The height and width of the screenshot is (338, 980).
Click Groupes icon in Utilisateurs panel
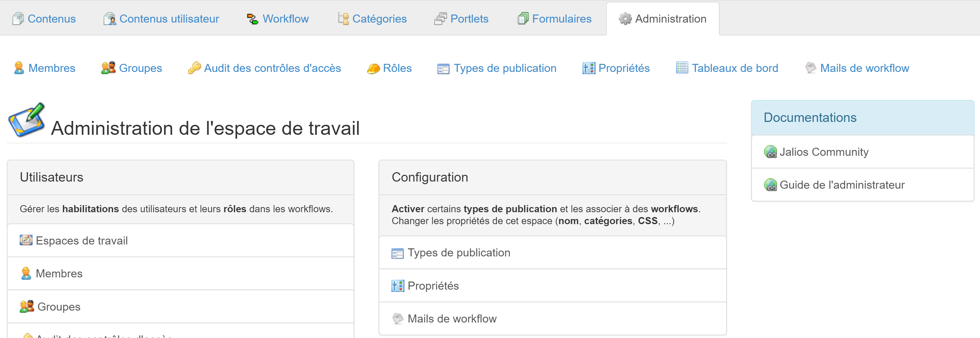point(27,306)
